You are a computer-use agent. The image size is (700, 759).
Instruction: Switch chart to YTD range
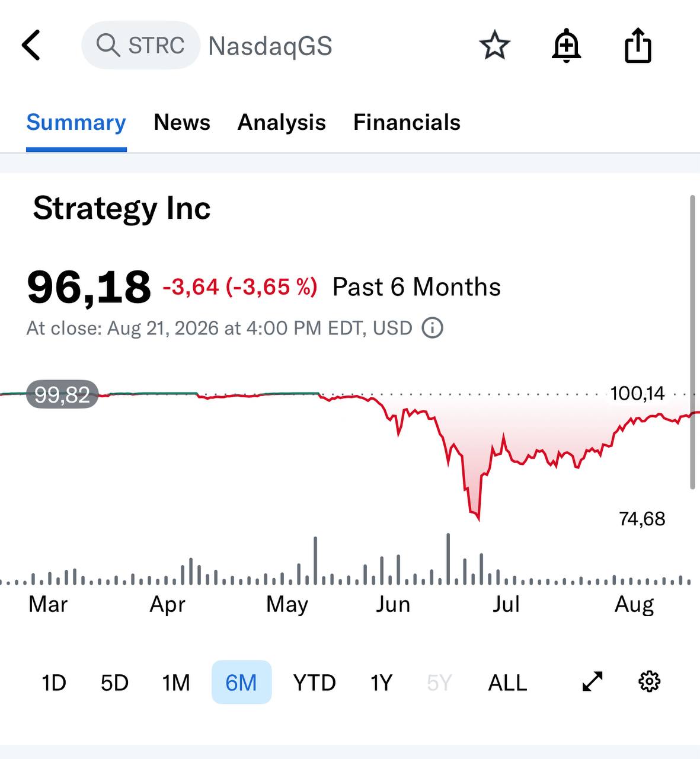coord(314,683)
